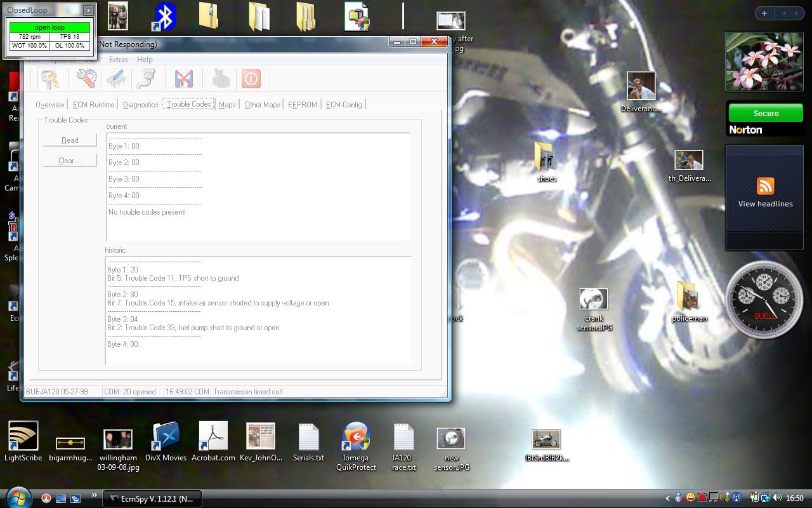Click View headlines in the feed gadget

coord(765,204)
